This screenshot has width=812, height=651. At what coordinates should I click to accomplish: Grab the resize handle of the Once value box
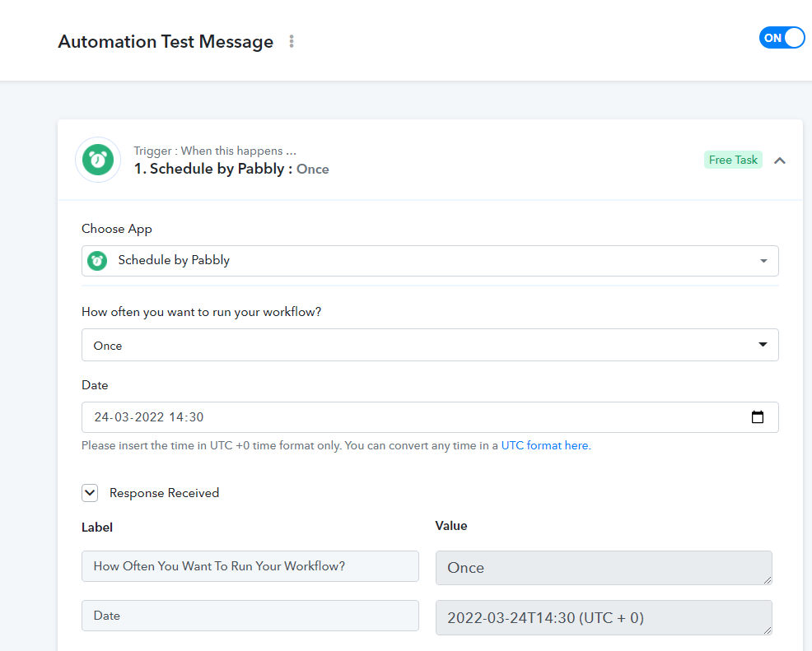click(768, 580)
